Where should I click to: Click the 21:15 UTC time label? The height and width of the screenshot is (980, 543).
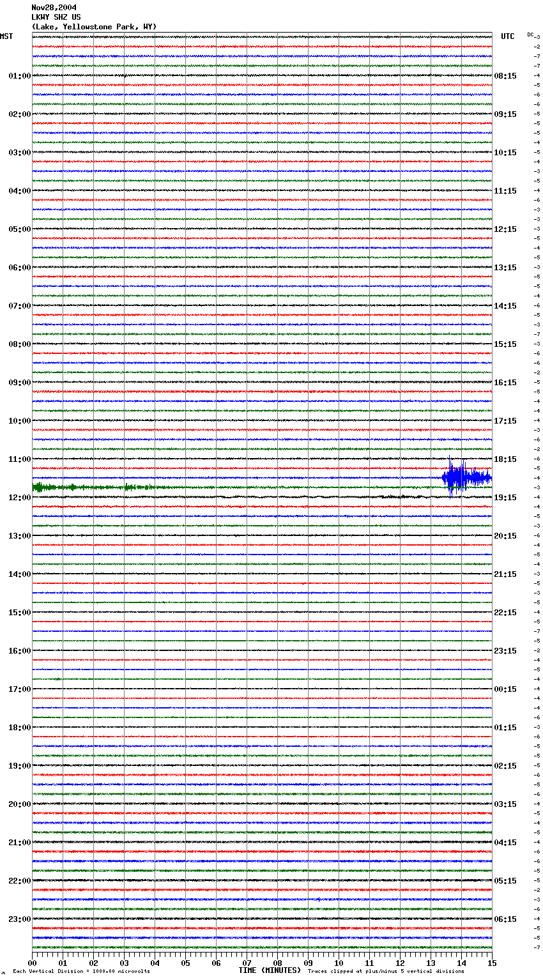505,574
